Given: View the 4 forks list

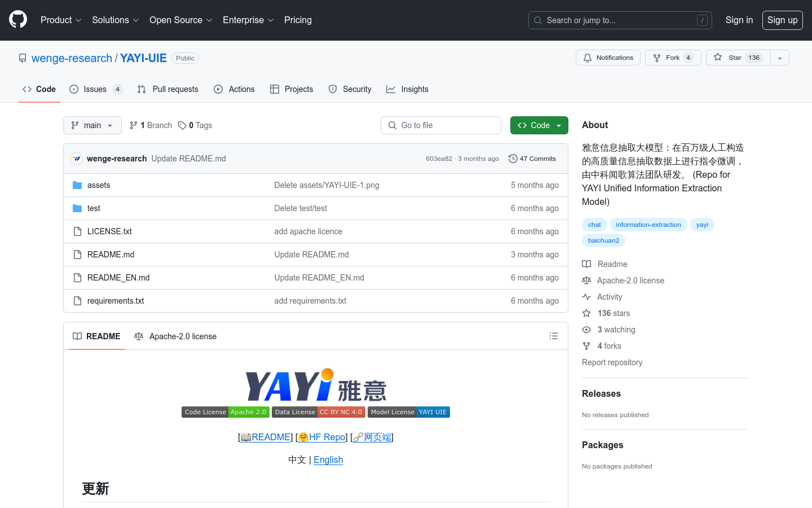Looking at the screenshot, I should pos(602,346).
